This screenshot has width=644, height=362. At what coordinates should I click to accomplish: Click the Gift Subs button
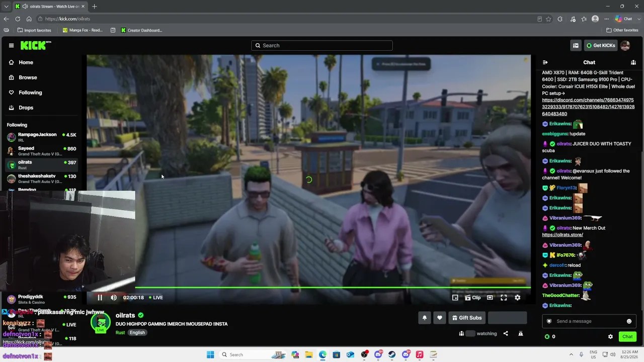467,318
